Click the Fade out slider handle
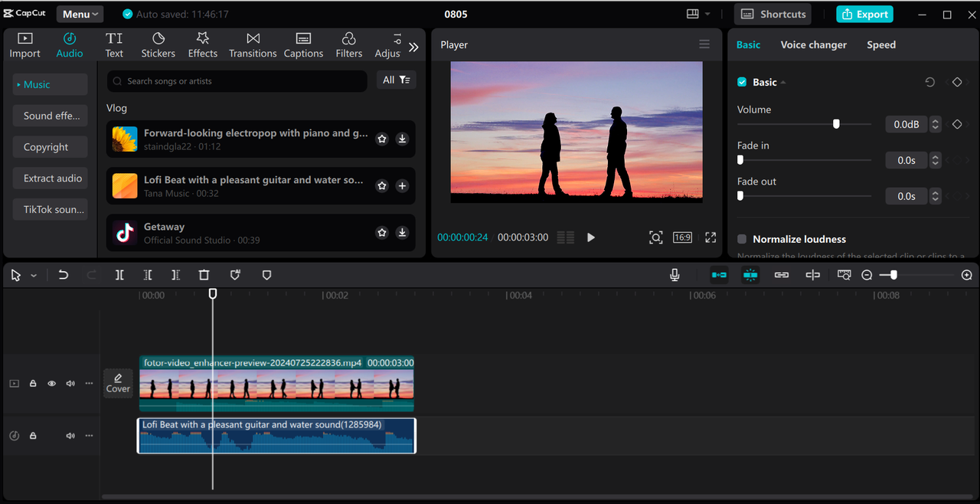This screenshot has height=504, width=980. pyautogui.click(x=740, y=195)
